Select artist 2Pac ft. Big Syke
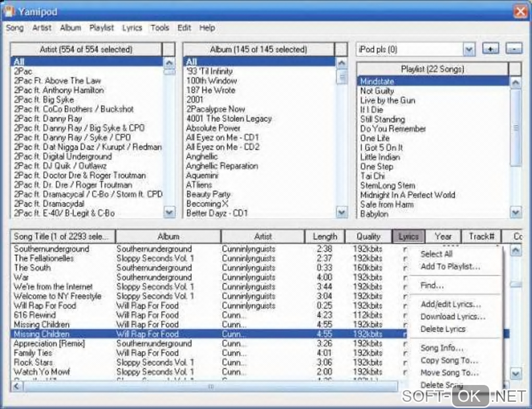This screenshot has width=532, height=409. click(87, 100)
